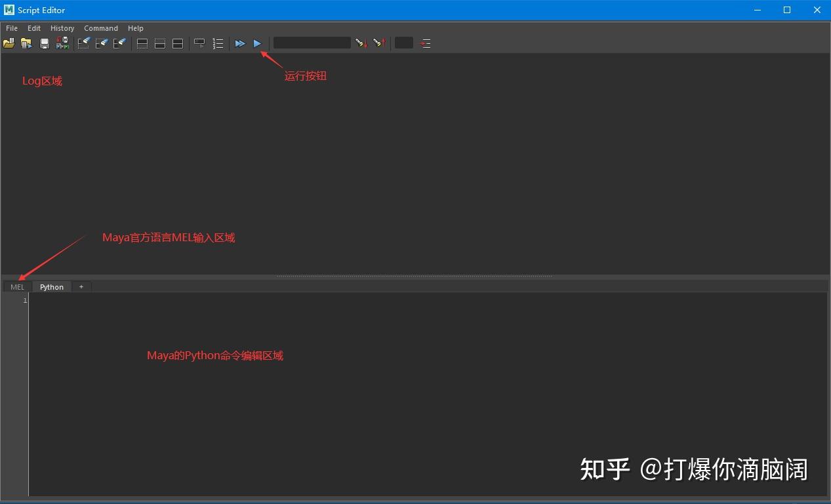Save the script to the shelf
Screen dimensions: 831x504
[x=62, y=43]
